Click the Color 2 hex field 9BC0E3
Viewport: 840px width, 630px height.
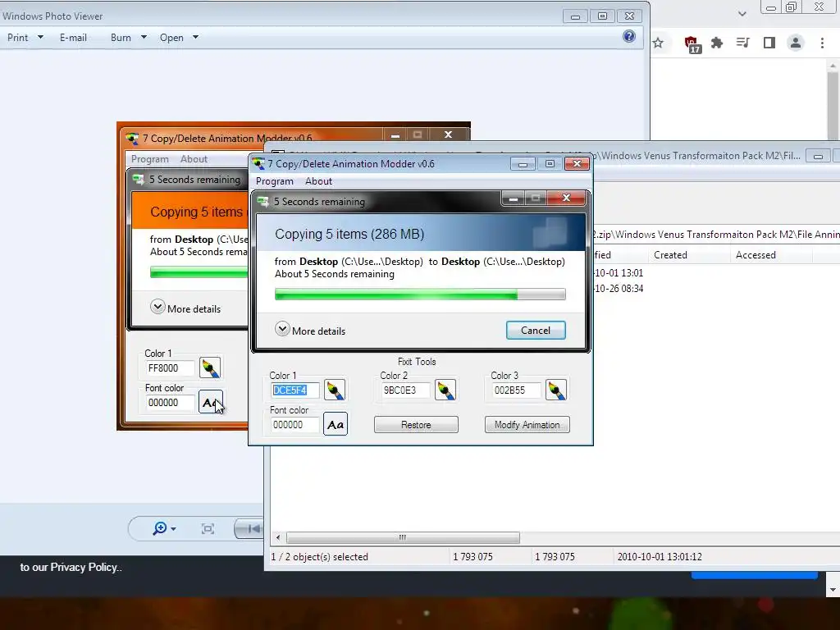pyautogui.click(x=405, y=390)
